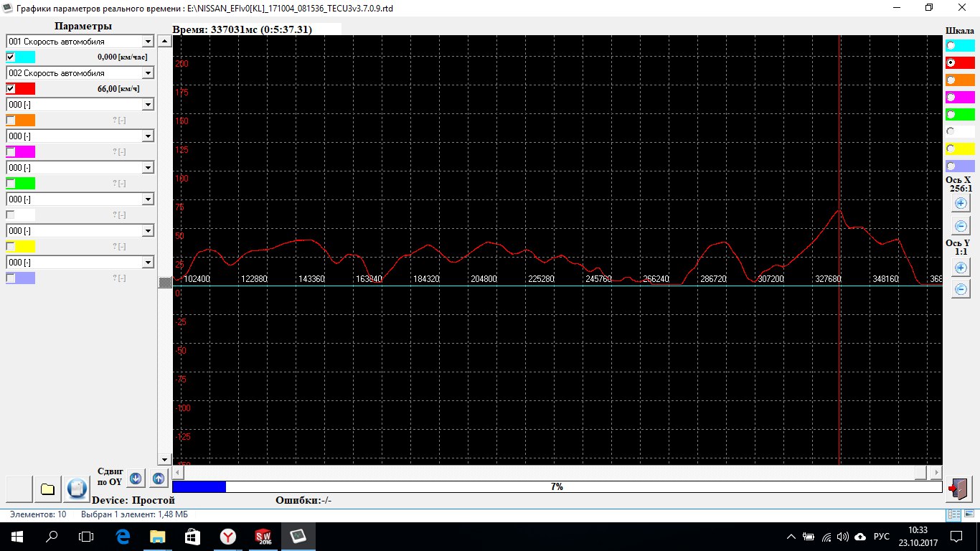Uncheck the cyan parameter checkbox
This screenshot has height=551, width=980.
click(11, 57)
